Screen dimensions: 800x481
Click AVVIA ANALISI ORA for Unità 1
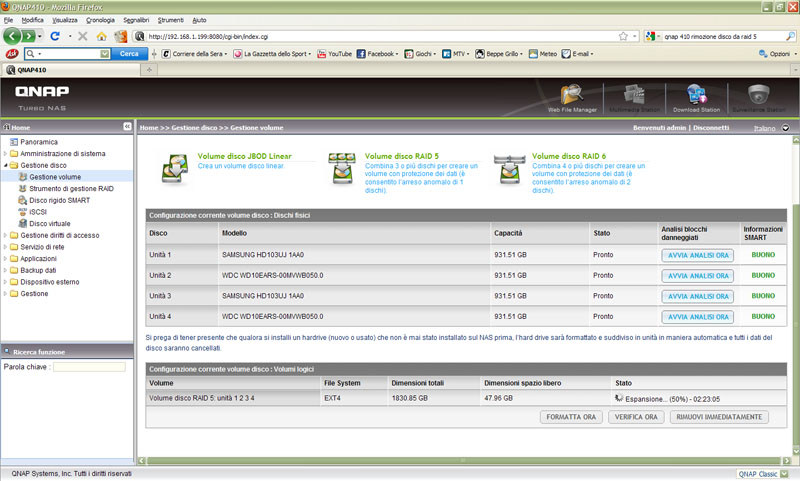696,256
